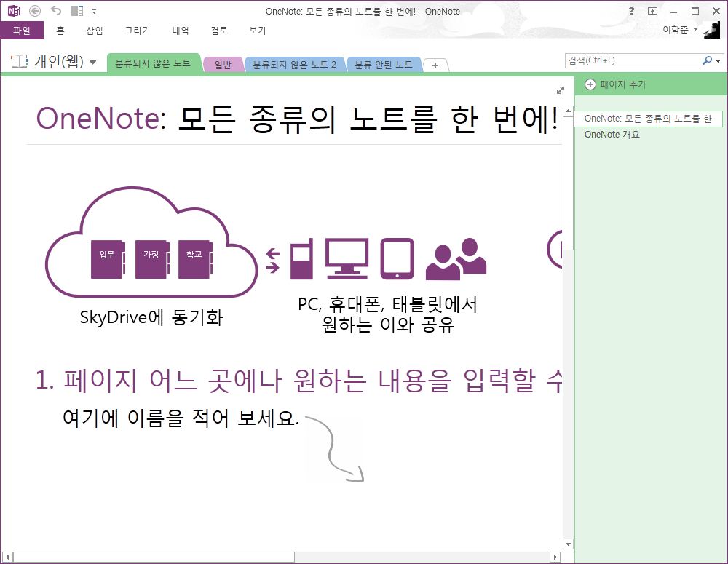Click the mobile phone icon
Image resolution: width=728 pixels, height=564 pixels.
[x=302, y=258]
